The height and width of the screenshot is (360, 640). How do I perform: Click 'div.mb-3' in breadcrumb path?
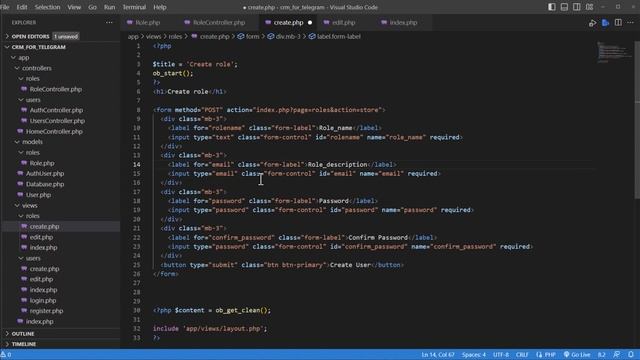click(288, 36)
